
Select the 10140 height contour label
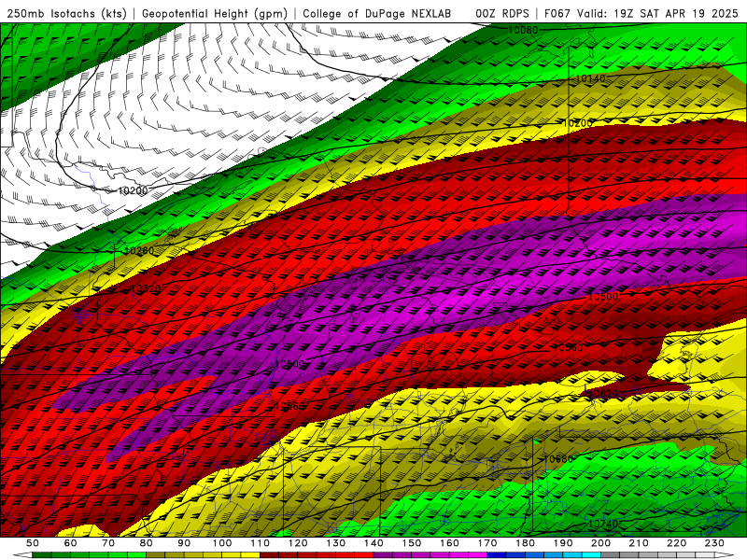pos(590,78)
